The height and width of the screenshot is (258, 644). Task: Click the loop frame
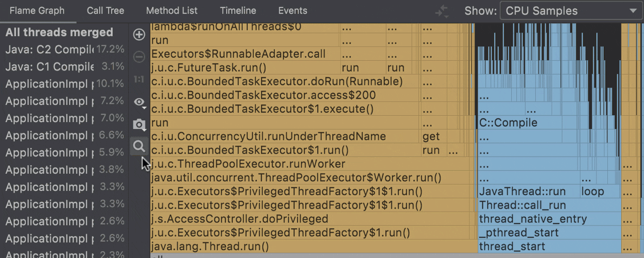(600, 191)
